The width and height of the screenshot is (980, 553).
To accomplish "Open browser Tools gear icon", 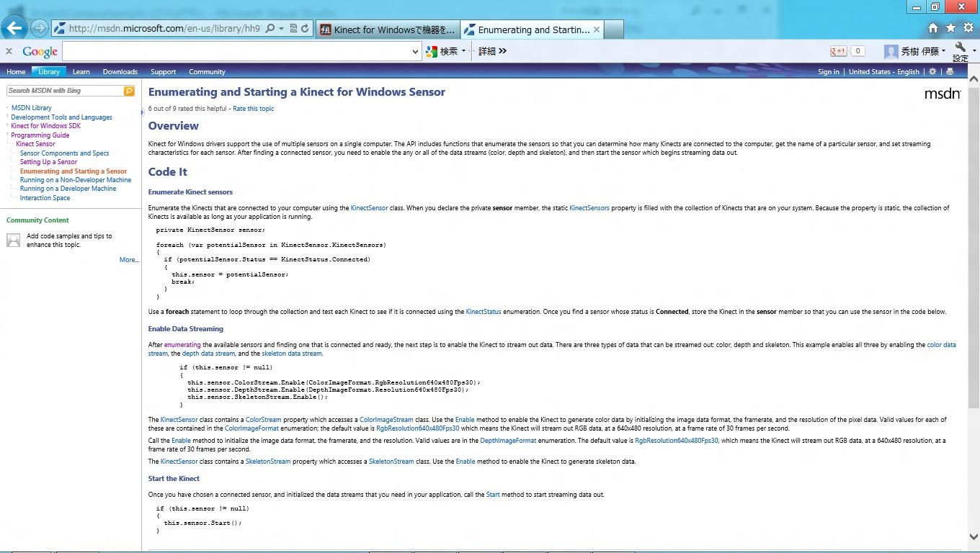I will pos(968,28).
